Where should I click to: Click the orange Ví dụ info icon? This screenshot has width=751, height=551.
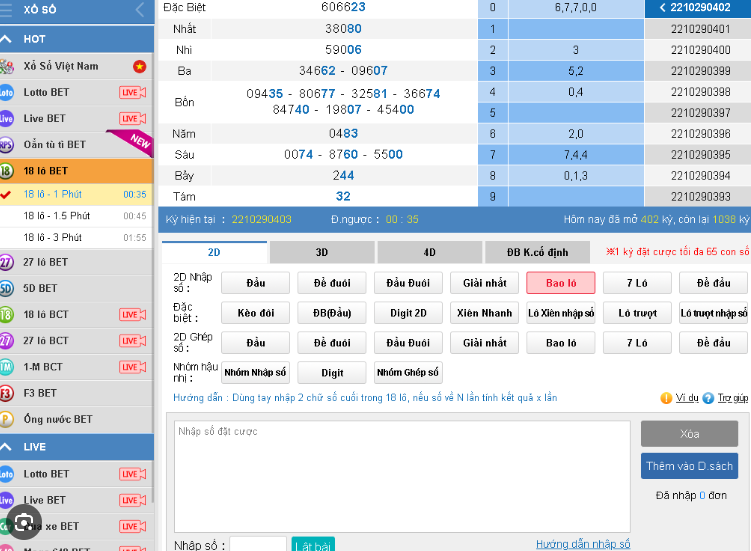666,398
